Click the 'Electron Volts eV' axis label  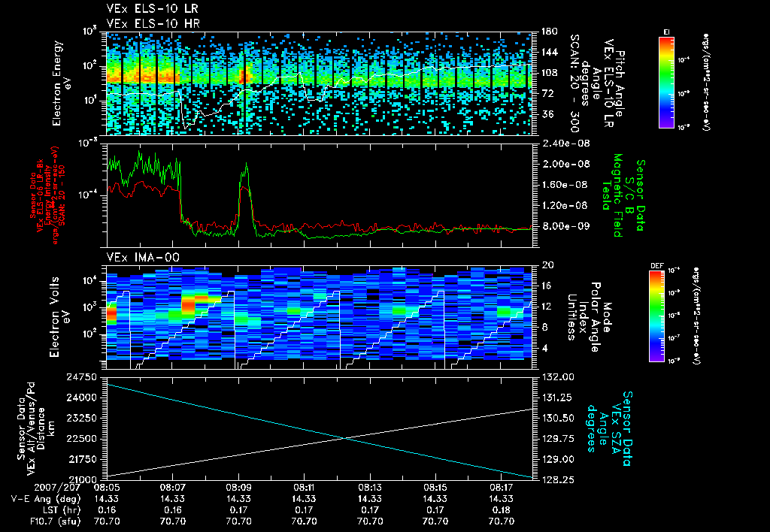point(59,316)
